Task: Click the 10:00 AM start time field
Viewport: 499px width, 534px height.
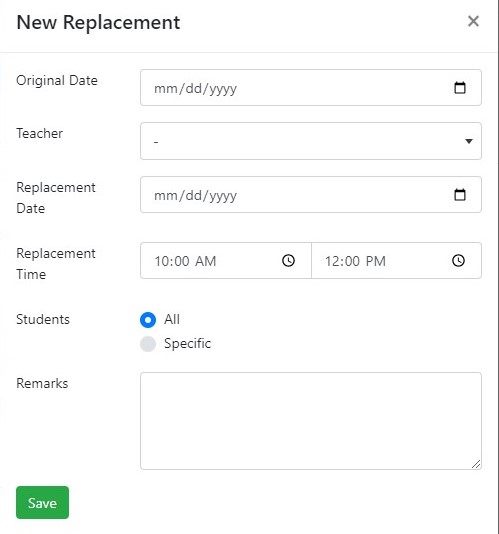Action: pyautogui.click(x=226, y=261)
